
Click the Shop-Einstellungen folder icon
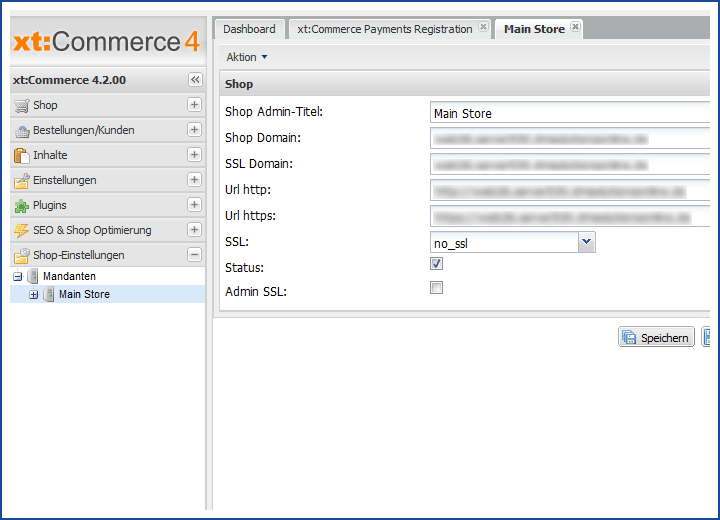22,255
